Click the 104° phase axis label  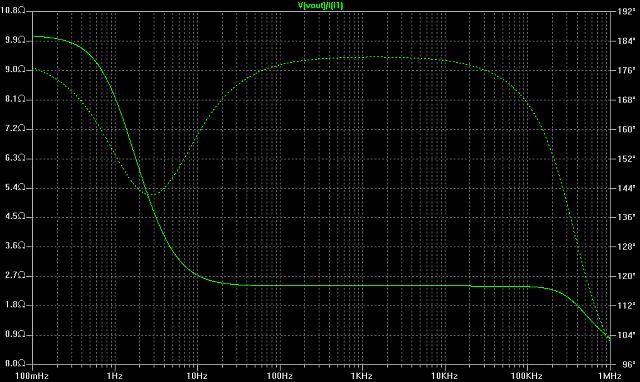[x=626, y=335]
